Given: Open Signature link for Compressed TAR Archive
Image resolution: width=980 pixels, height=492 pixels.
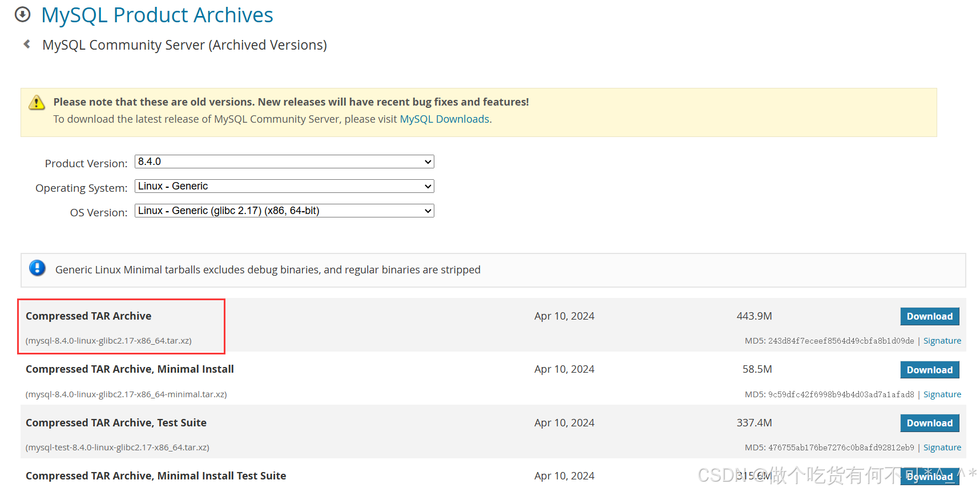Looking at the screenshot, I should tap(942, 341).
